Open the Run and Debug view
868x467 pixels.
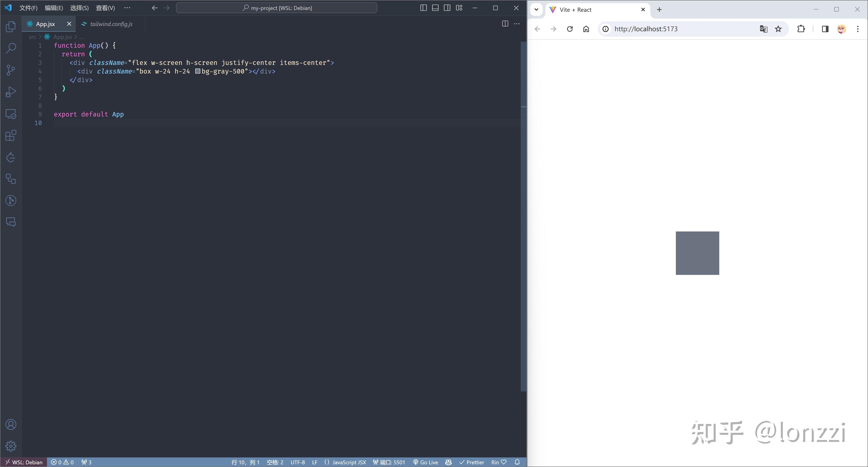pyautogui.click(x=11, y=92)
